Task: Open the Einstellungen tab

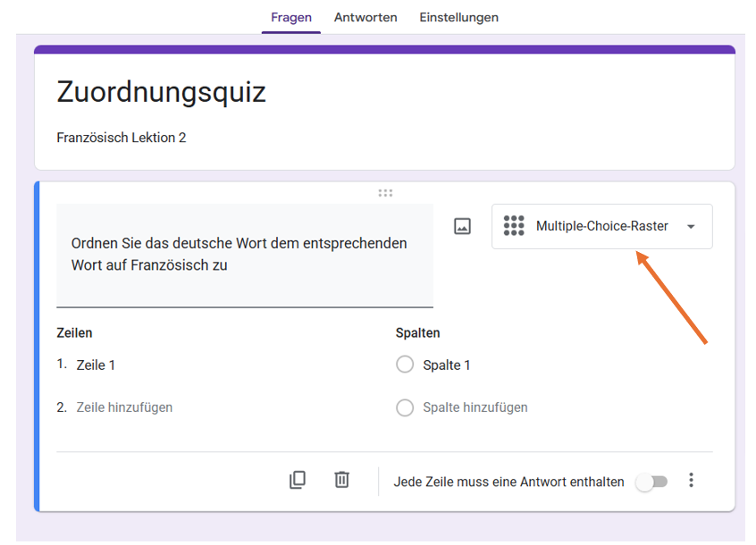Action: [x=458, y=17]
